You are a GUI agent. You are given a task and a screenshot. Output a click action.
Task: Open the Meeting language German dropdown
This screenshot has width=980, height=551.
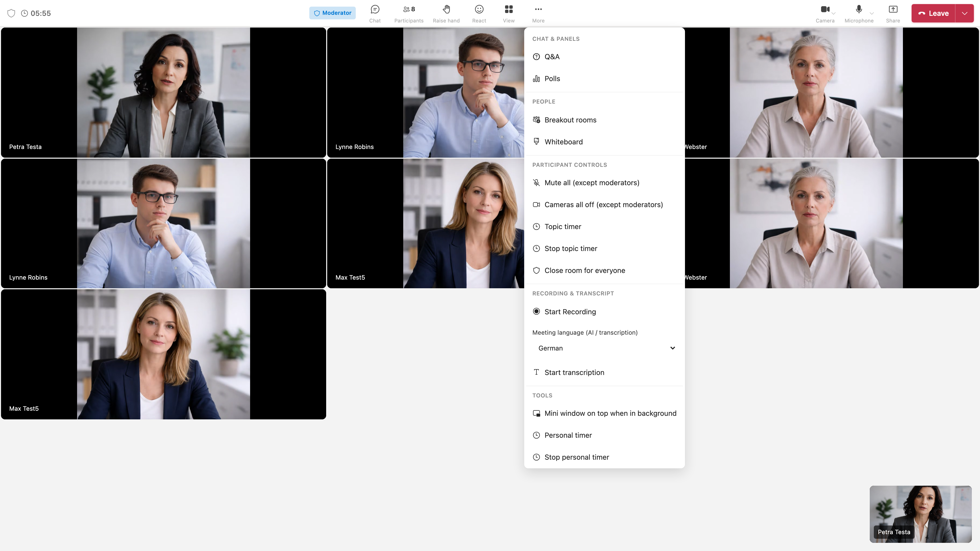(x=605, y=348)
